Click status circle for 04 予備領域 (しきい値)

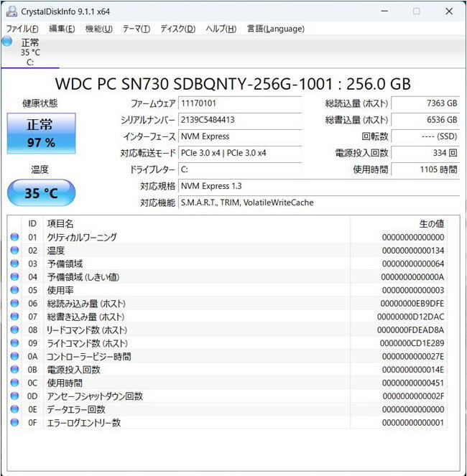click(14, 277)
